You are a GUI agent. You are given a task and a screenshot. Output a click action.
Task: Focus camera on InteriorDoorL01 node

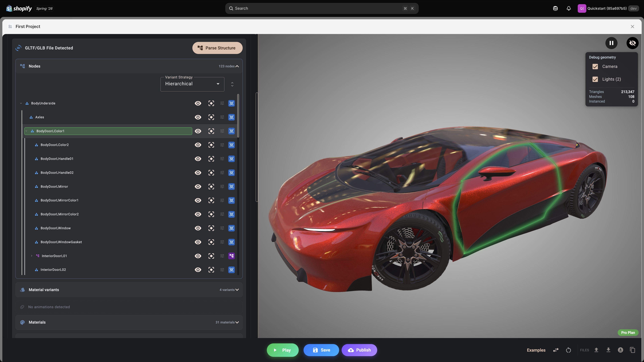(x=211, y=256)
